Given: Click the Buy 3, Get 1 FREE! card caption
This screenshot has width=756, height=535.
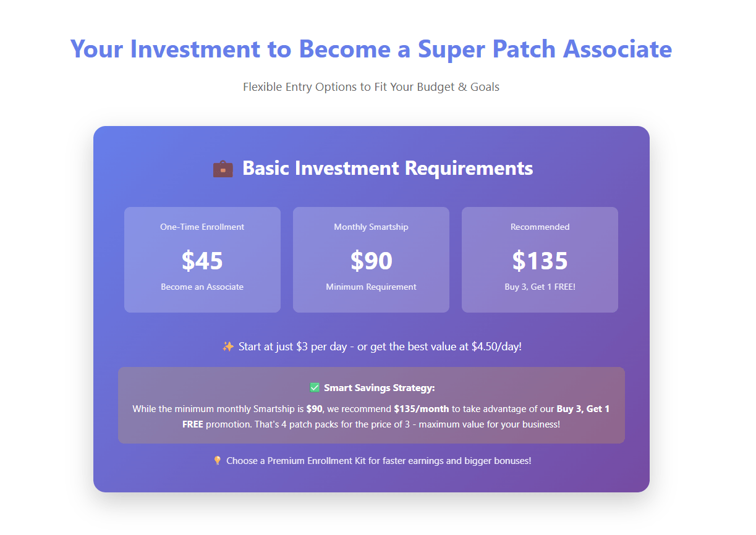Looking at the screenshot, I should [540, 287].
